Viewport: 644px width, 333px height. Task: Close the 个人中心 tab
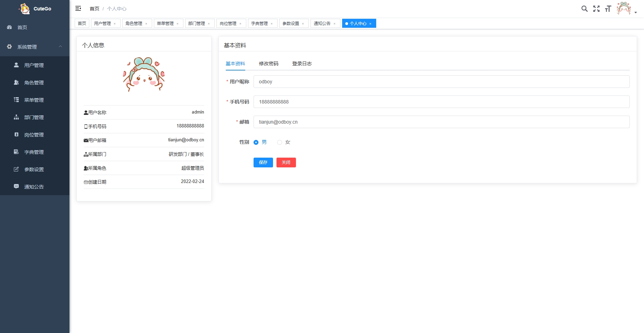click(370, 24)
